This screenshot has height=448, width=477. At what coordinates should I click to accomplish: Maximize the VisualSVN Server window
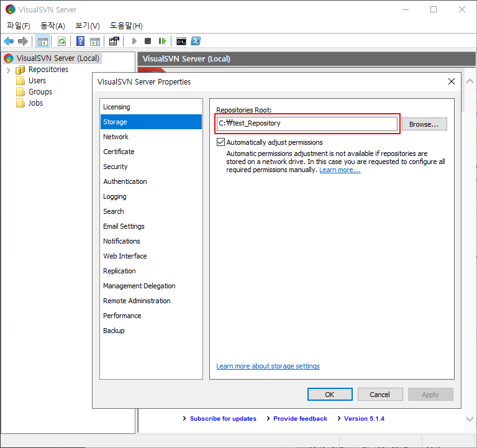434,9
